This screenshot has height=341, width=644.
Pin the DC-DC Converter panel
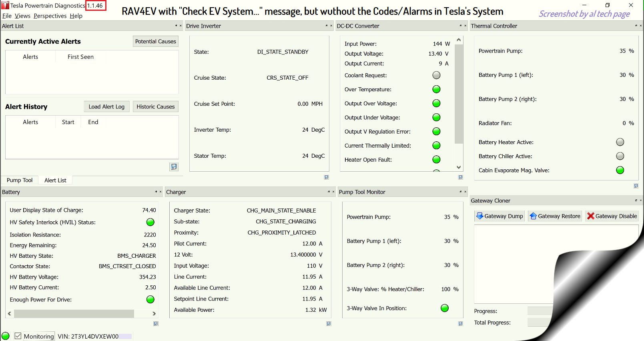461,26
